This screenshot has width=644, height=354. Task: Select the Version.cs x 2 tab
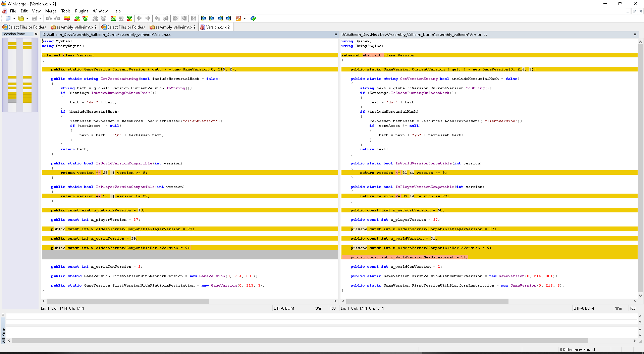click(215, 27)
